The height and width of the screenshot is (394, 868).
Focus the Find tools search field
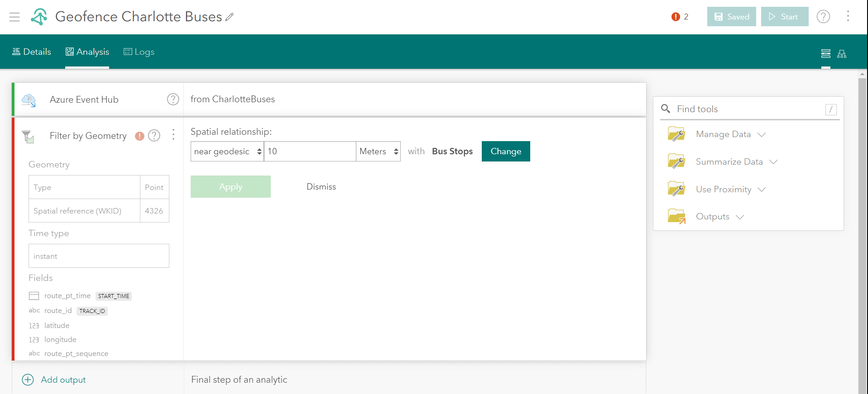(x=749, y=109)
